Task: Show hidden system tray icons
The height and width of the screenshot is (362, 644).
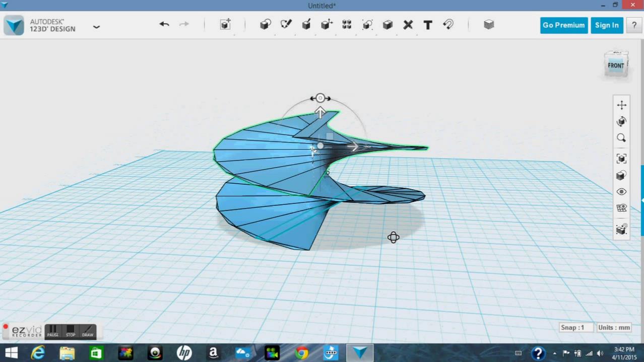Action: click(x=555, y=353)
